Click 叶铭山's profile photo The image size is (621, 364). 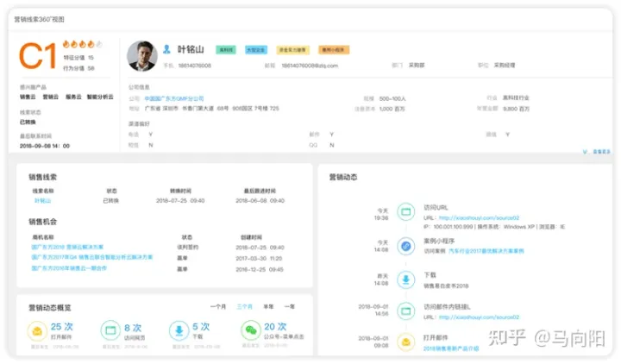[x=141, y=56]
